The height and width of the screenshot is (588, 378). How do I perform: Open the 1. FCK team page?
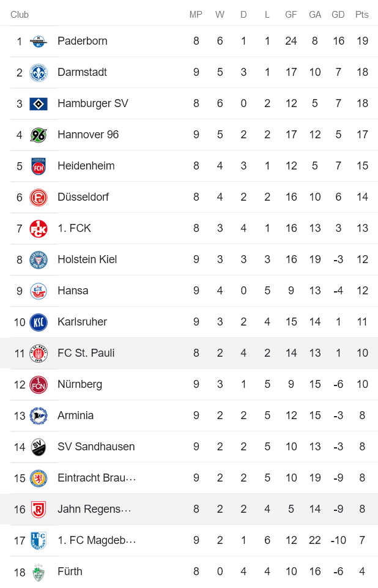click(x=74, y=228)
